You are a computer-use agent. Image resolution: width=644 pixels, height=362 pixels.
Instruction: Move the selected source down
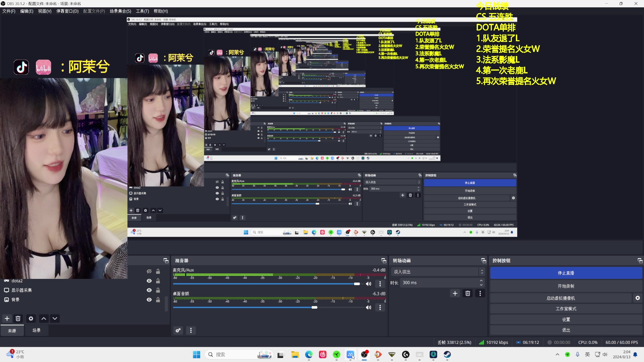(55, 318)
